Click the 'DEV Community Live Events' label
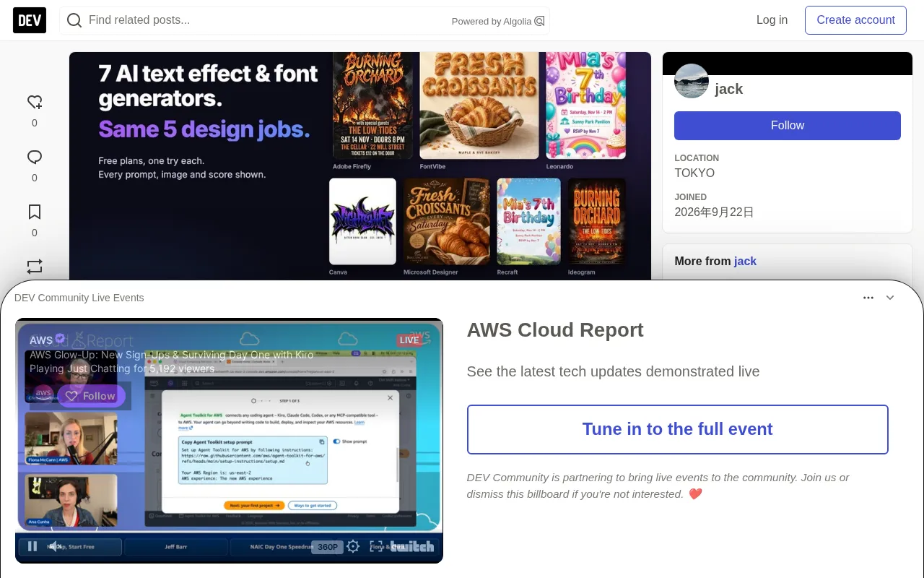 (79, 298)
